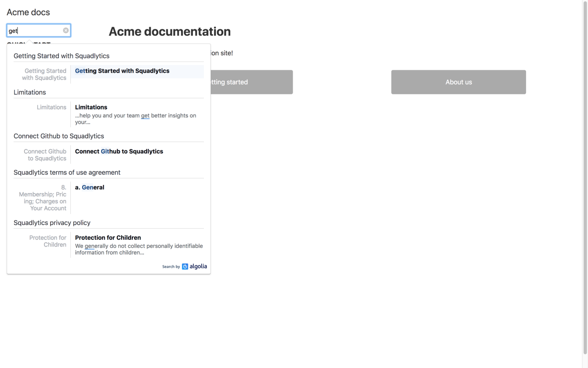Click the Algolia logo
This screenshot has width=588, height=368.
click(194, 266)
